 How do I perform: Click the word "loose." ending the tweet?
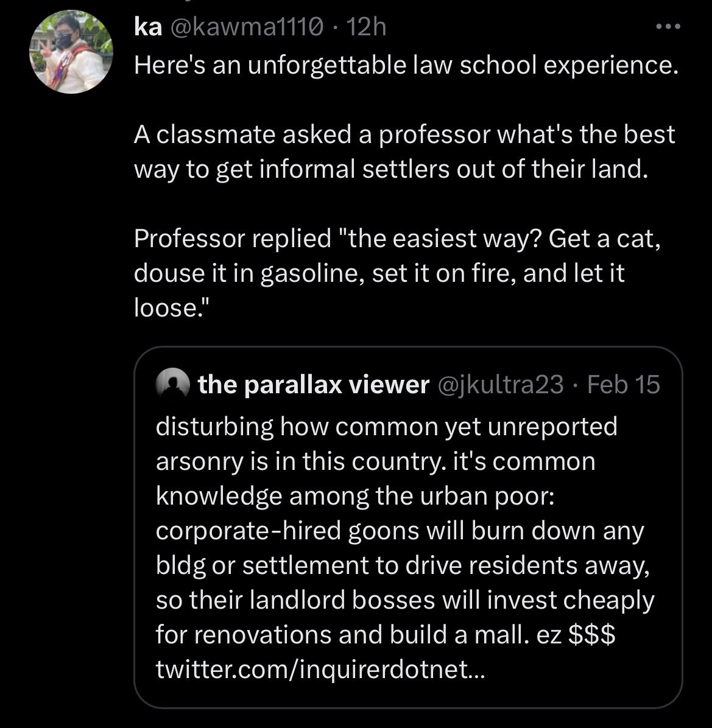[171, 307]
